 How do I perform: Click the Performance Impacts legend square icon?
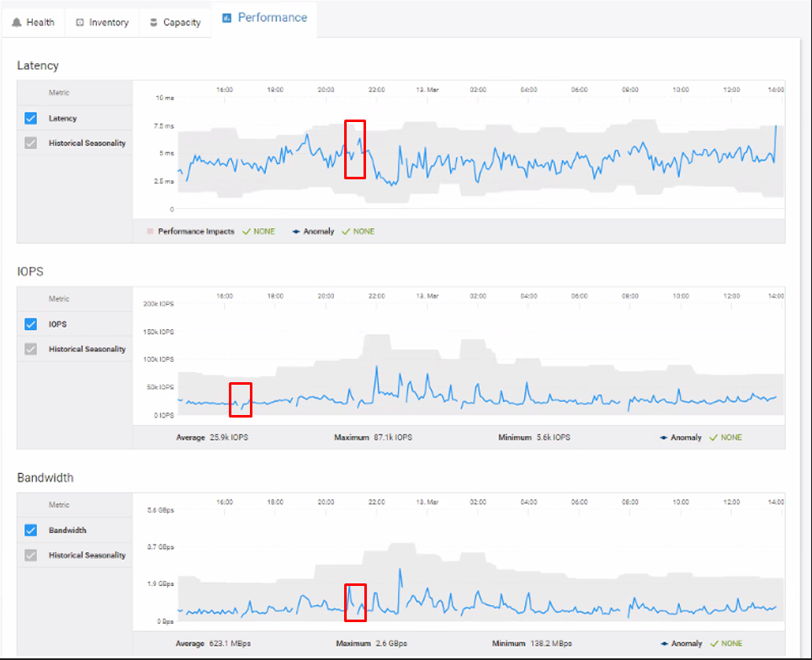(x=151, y=231)
